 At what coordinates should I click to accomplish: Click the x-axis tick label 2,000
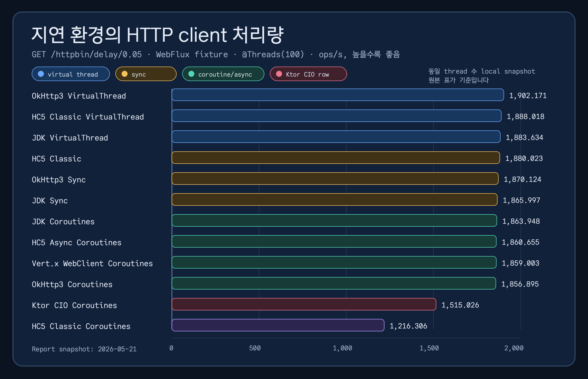tap(514, 348)
